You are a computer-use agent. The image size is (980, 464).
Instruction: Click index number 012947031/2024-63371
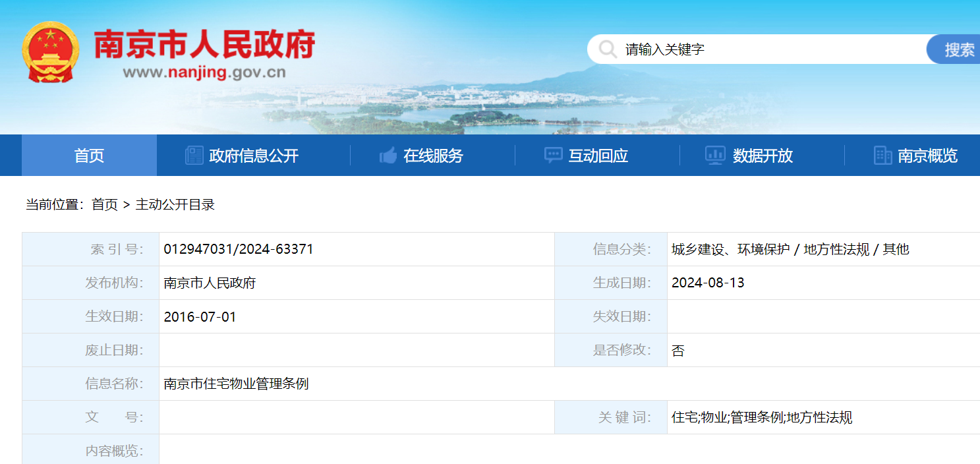(x=239, y=249)
